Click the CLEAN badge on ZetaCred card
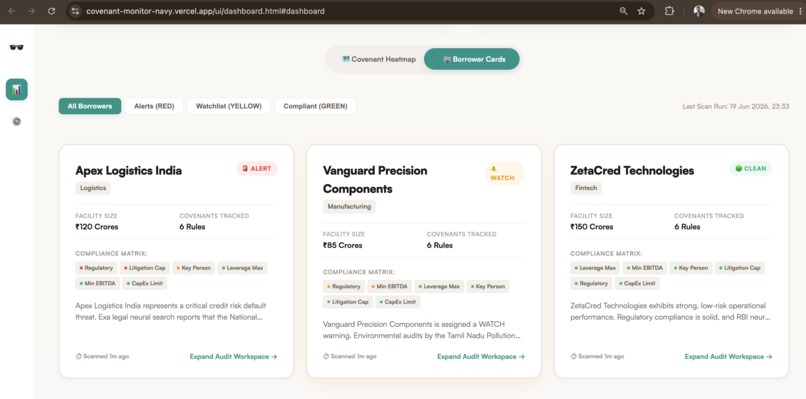This screenshot has width=806, height=399. point(750,169)
